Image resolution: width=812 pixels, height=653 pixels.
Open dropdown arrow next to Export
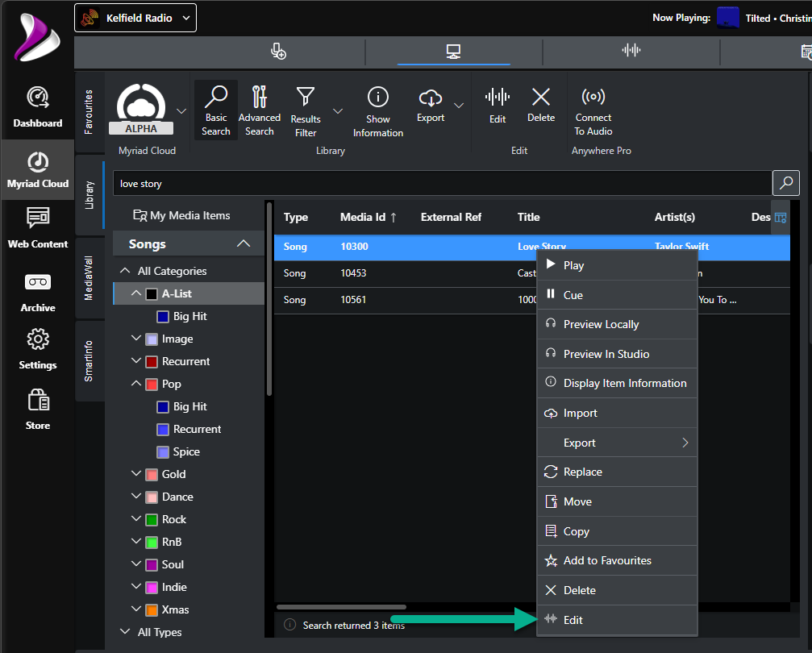pos(458,105)
